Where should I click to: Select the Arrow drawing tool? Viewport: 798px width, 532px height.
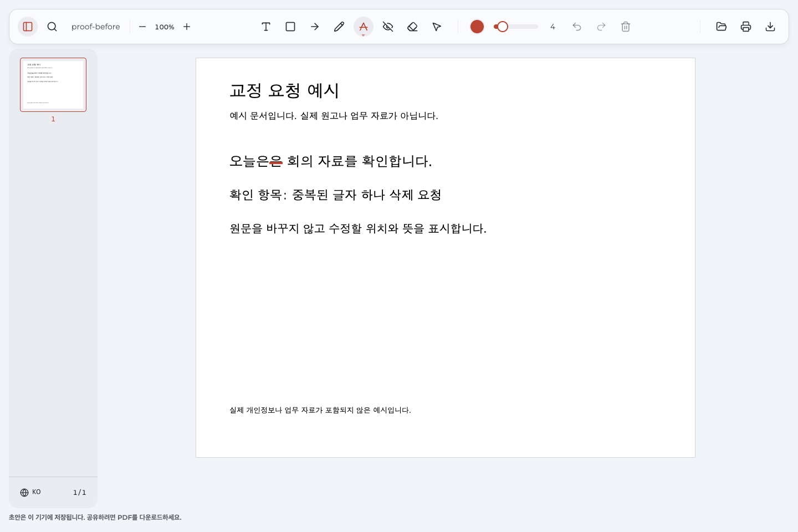coord(315,27)
